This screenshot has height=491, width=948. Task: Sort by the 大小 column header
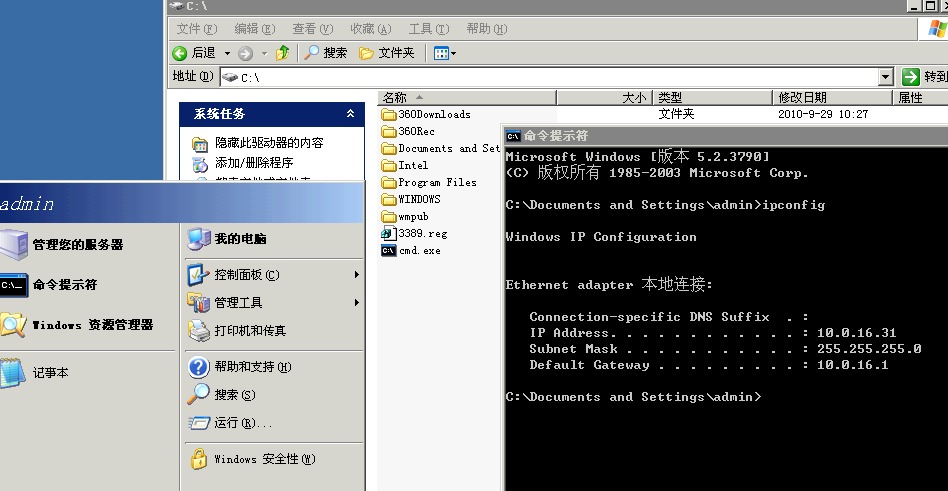tap(605, 97)
